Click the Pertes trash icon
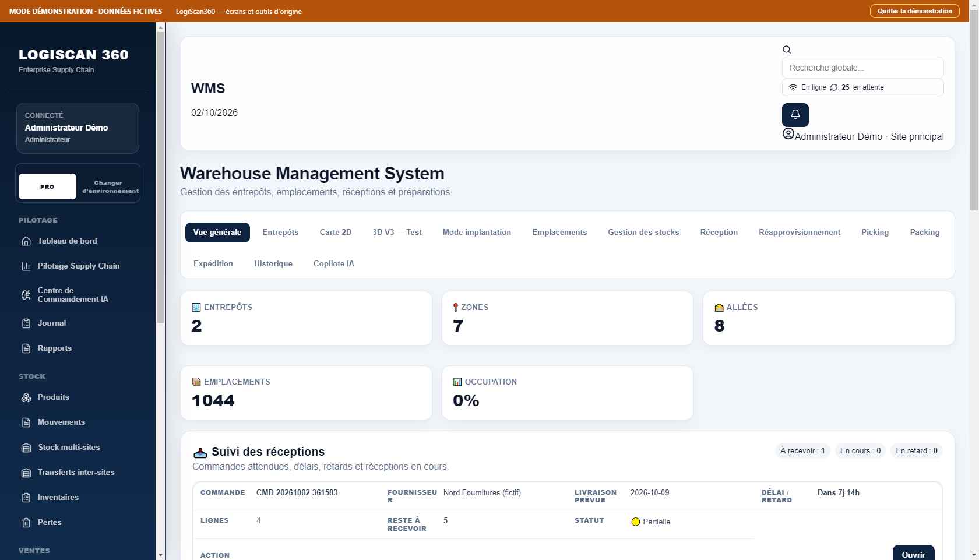This screenshot has height=560, width=979. [x=26, y=523]
